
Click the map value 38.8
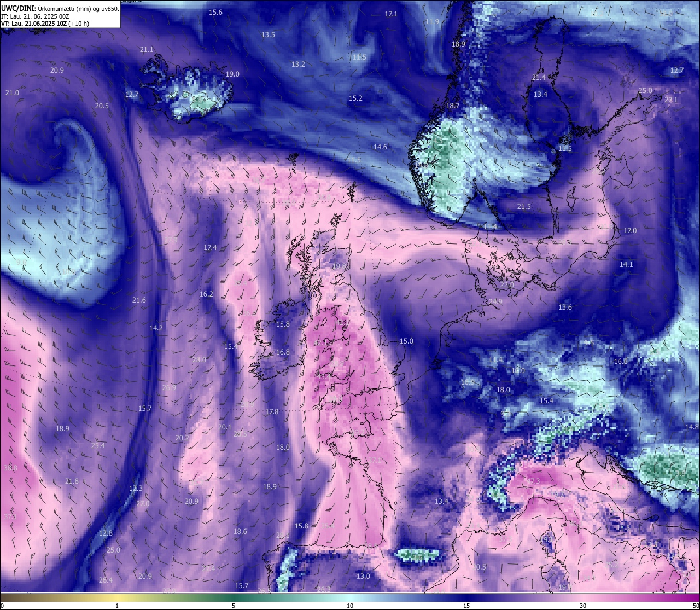[10, 468]
